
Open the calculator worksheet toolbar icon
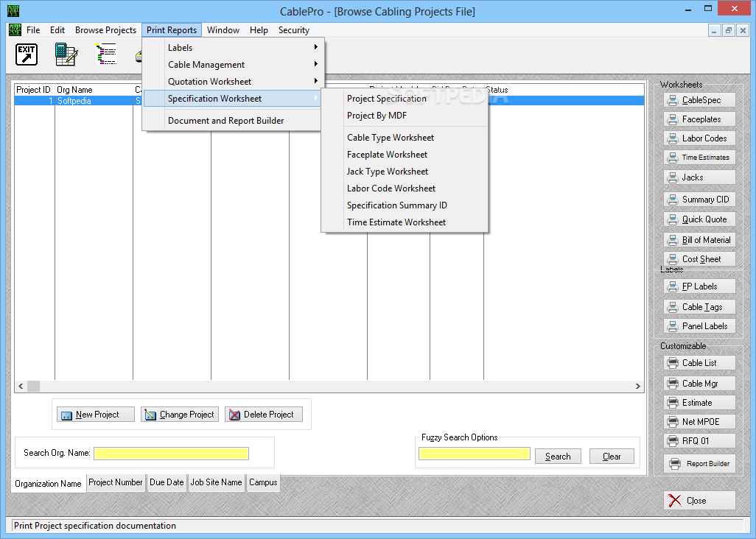point(66,54)
